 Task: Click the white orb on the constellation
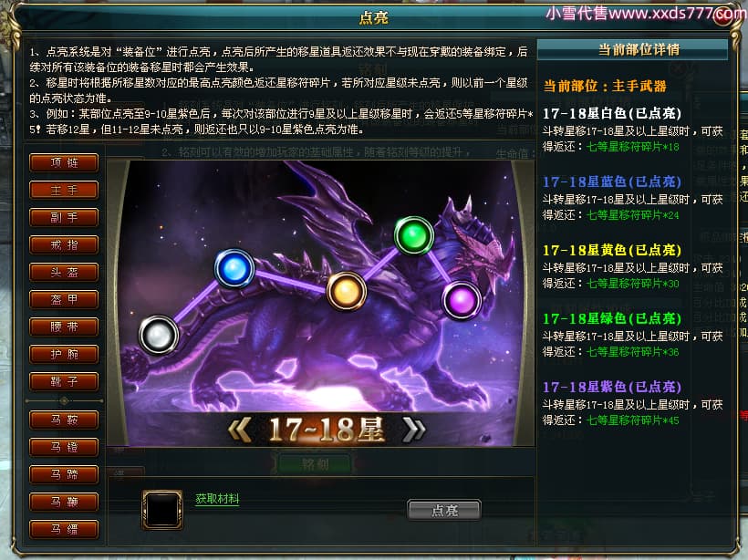159,335
